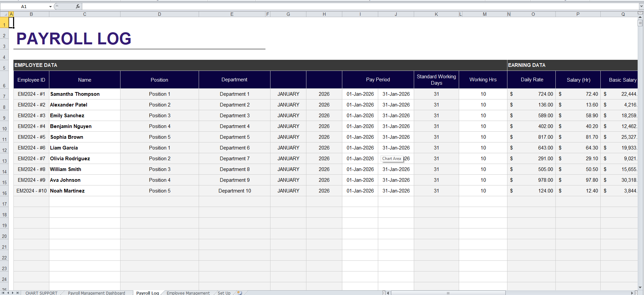Click the PAYROLL LOG title
This screenshot has width=644, height=295.
tap(74, 39)
